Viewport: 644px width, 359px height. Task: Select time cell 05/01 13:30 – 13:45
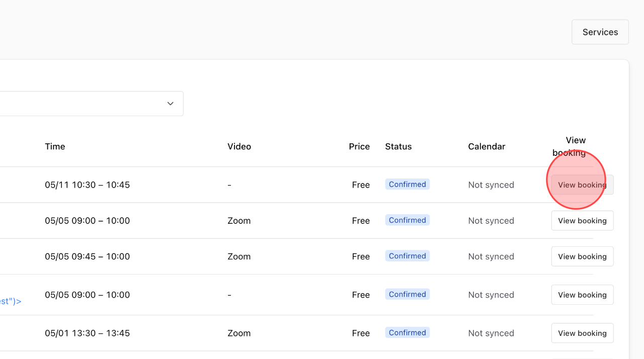click(88, 333)
